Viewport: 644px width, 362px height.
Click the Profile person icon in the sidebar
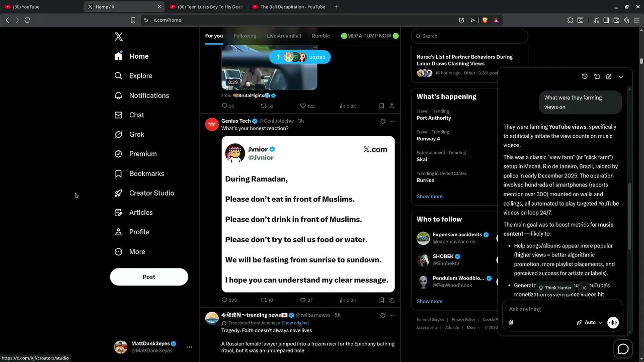118,232
